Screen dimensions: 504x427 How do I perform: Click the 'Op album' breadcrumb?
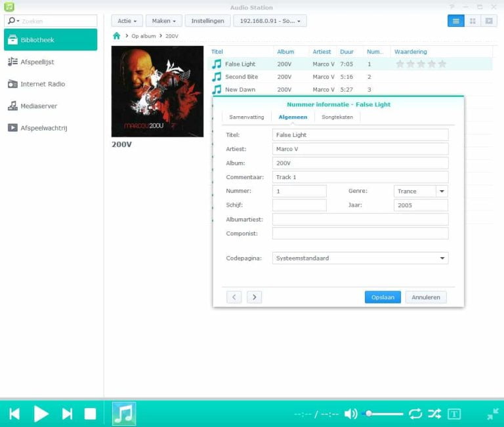tap(143, 36)
